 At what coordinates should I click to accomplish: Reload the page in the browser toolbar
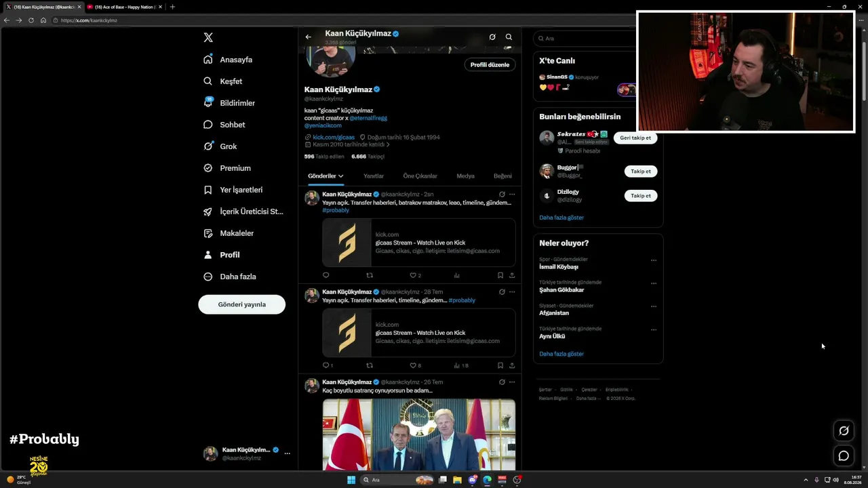(x=31, y=20)
